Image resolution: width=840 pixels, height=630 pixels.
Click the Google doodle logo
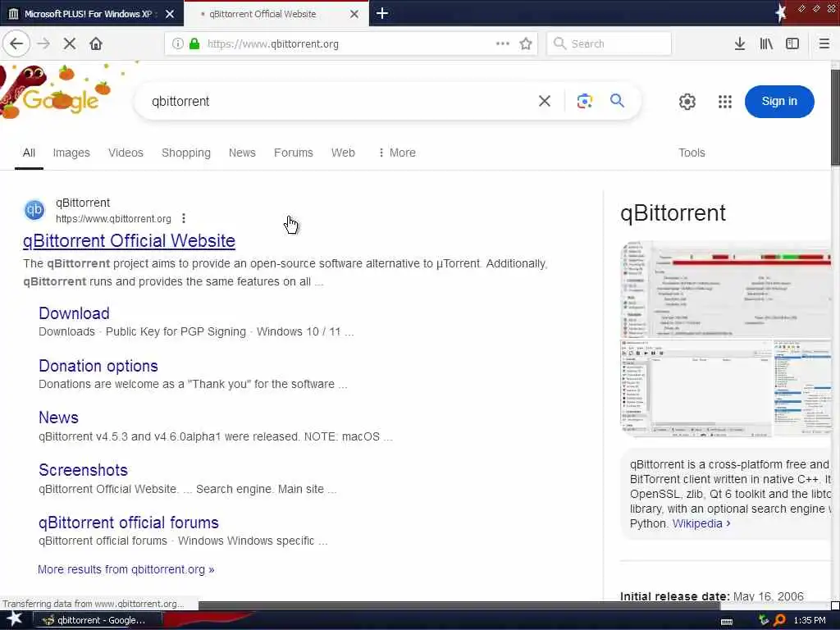coord(59,91)
